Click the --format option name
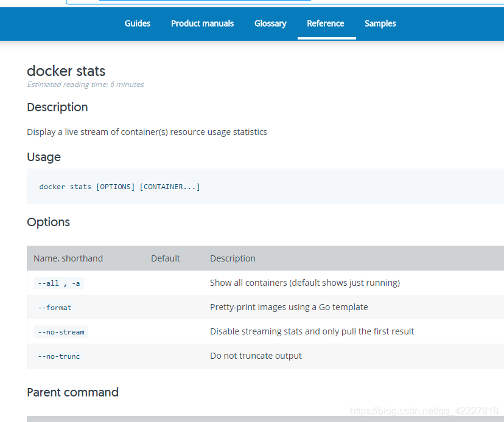 [55, 308]
